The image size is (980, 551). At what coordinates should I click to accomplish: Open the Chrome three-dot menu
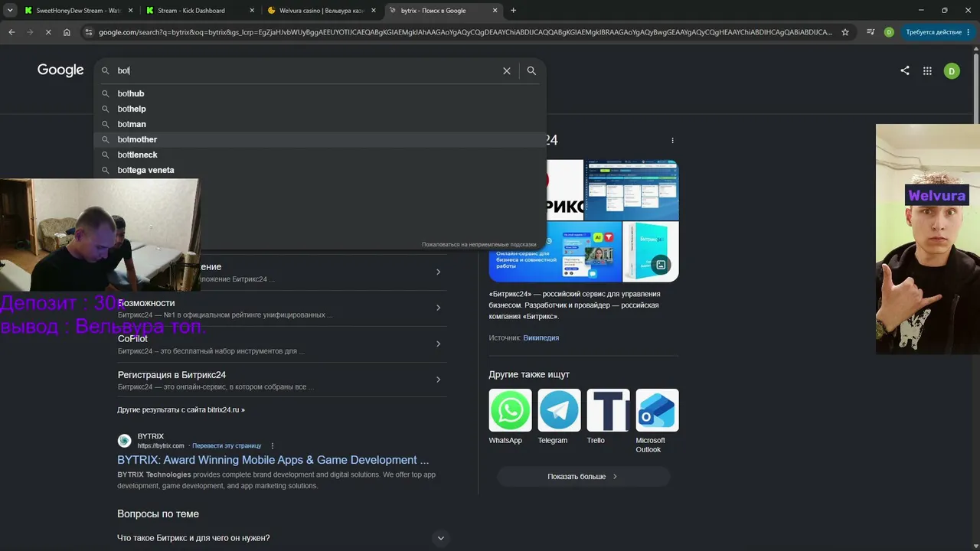(x=970, y=32)
